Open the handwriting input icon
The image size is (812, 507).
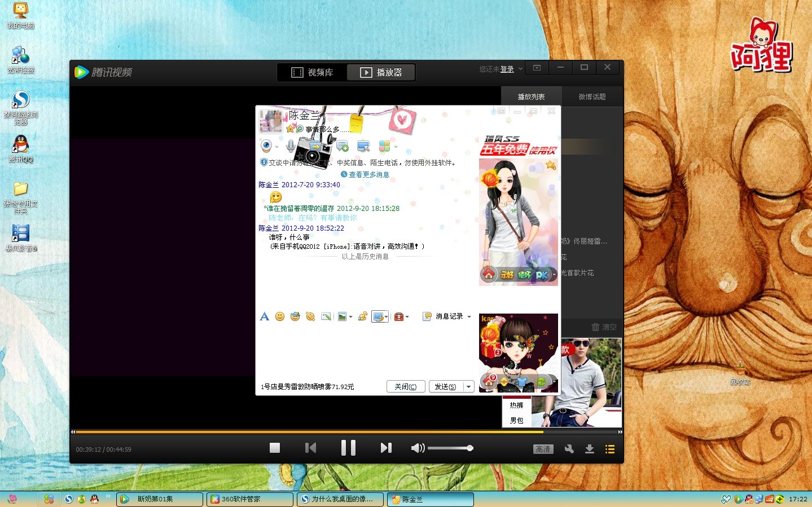pyautogui.click(x=326, y=316)
